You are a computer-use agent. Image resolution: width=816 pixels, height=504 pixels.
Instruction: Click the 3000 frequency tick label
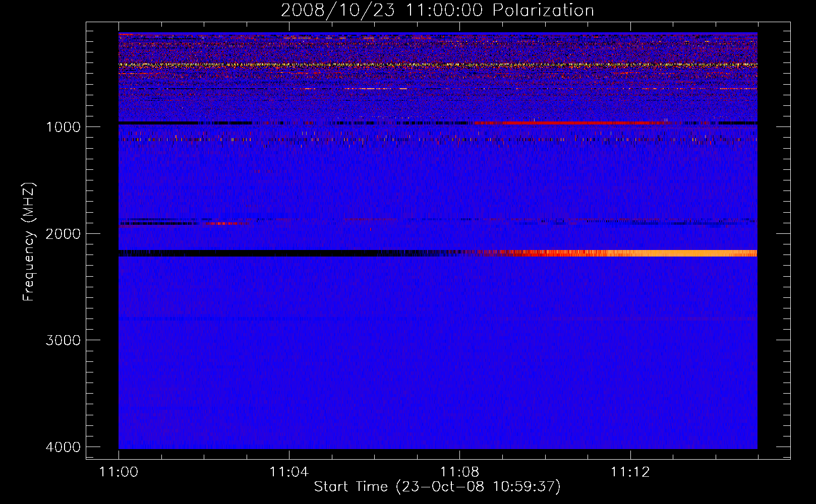(x=63, y=340)
